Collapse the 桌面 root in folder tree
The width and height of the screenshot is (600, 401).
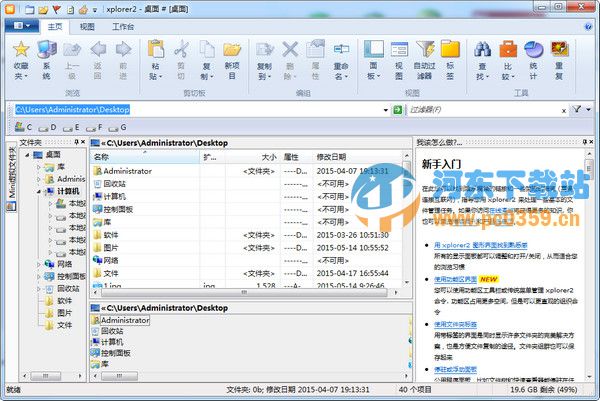tap(27, 155)
